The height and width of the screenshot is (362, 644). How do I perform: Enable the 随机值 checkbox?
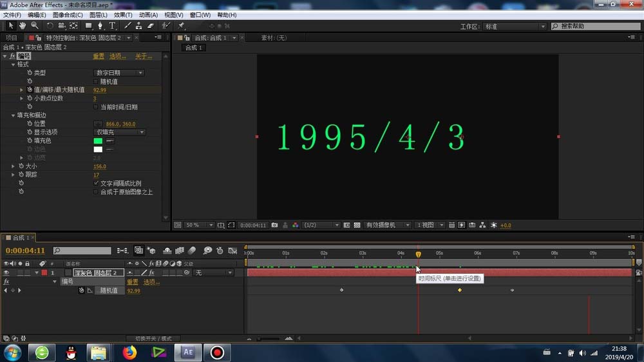96,82
